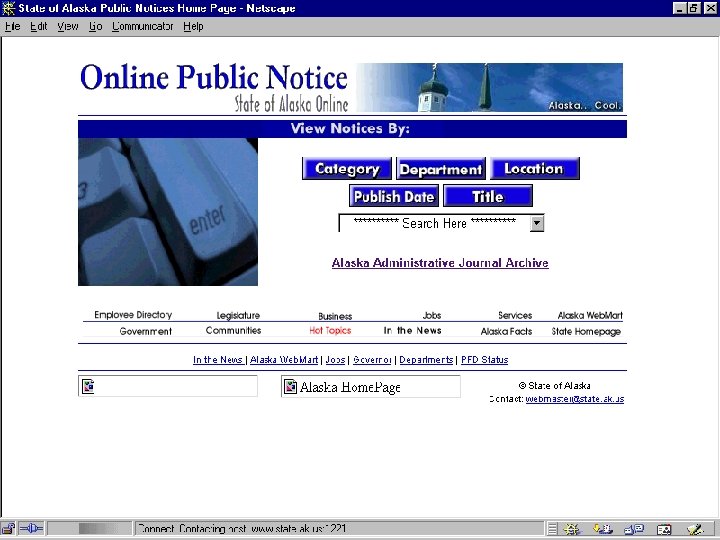720x540 pixels.
Task: Click broken image icon beside Alaska HomePage
Action: pyautogui.click(x=290, y=386)
